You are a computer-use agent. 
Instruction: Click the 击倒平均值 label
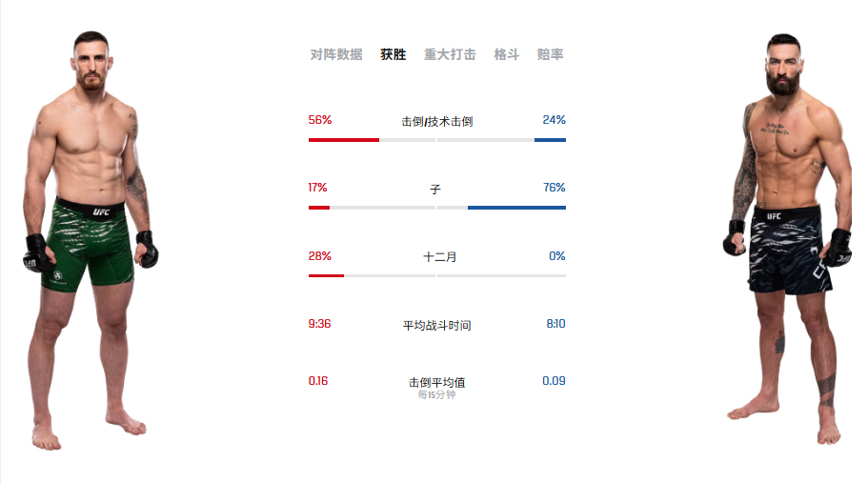point(437,382)
